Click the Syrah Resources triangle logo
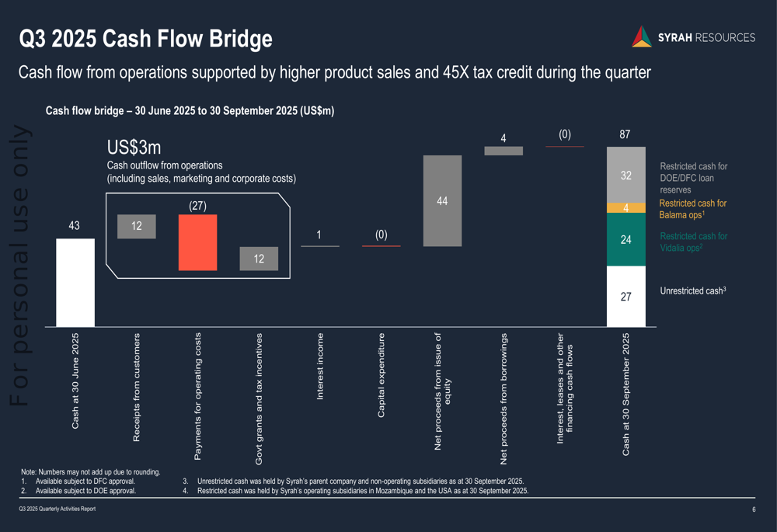The height and width of the screenshot is (532, 777). pos(641,37)
